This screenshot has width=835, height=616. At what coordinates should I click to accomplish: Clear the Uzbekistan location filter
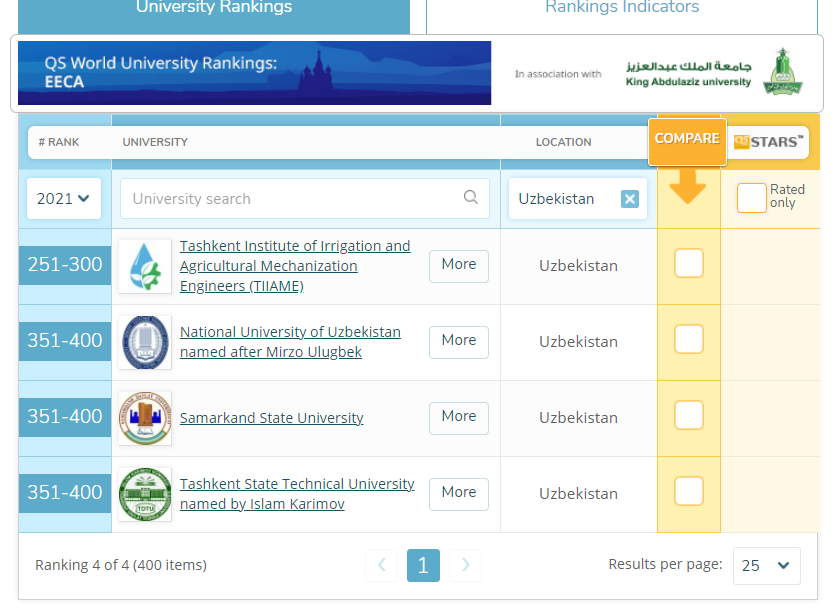(629, 199)
